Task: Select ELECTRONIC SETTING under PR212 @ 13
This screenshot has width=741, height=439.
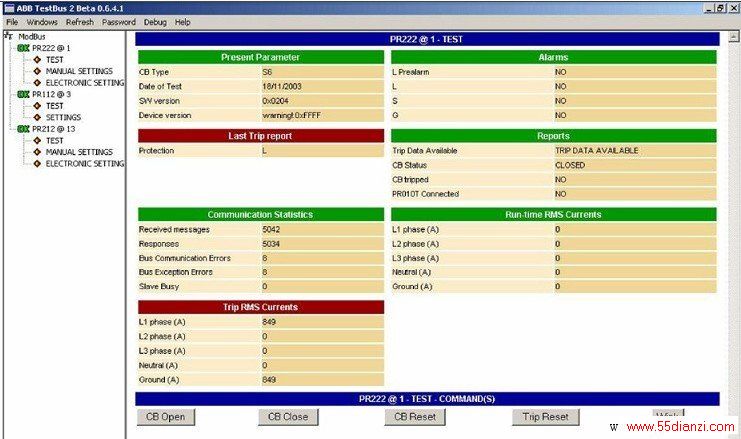Action: tap(85, 164)
